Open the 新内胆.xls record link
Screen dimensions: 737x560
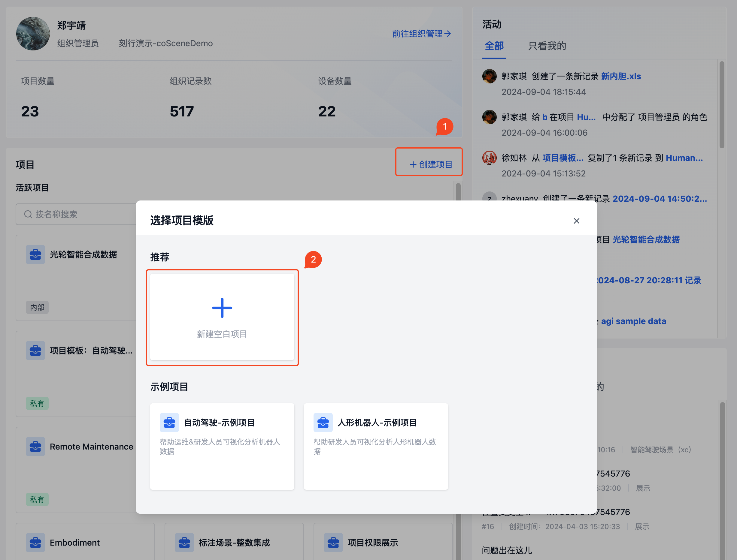coord(621,76)
